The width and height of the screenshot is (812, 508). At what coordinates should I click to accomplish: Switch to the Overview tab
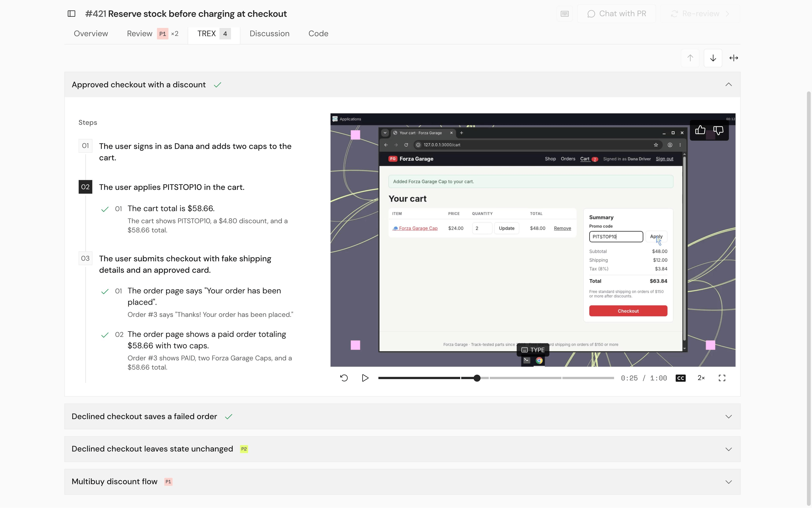click(x=91, y=34)
